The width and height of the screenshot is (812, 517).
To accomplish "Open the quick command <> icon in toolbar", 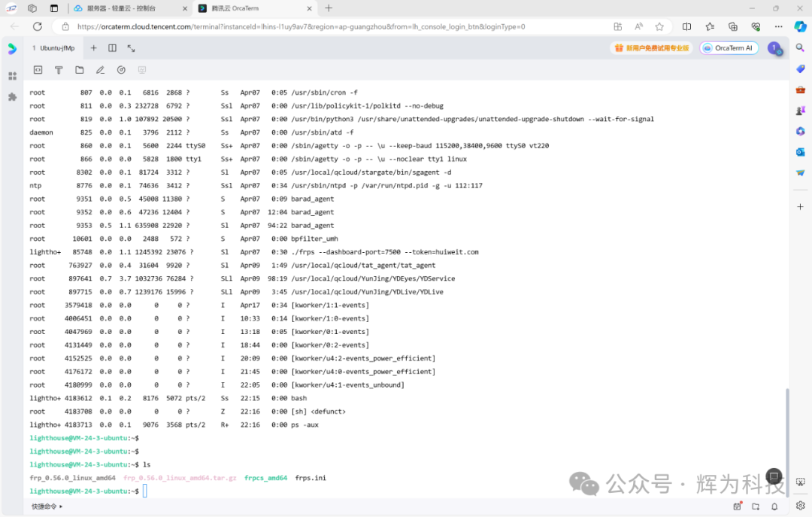I will [38, 69].
